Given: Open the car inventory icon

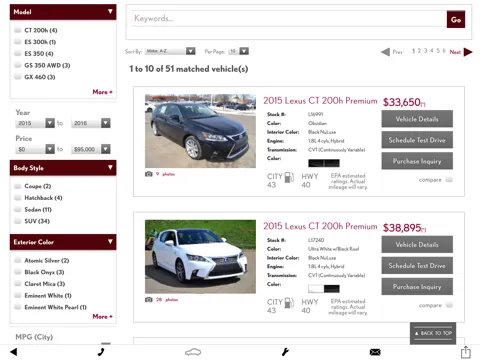Looking at the screenshot, I should coord(193,352).
